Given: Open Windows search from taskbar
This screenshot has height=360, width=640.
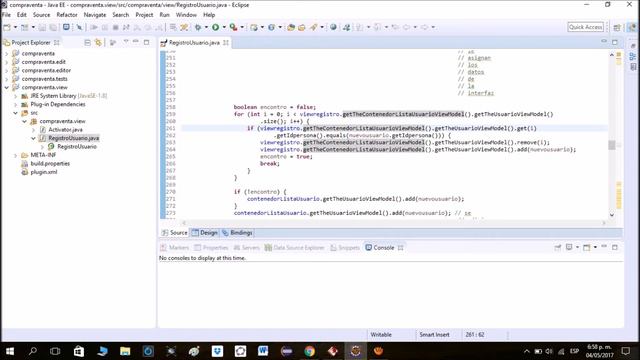Looking at the screenshot, I should click(33, 351).
